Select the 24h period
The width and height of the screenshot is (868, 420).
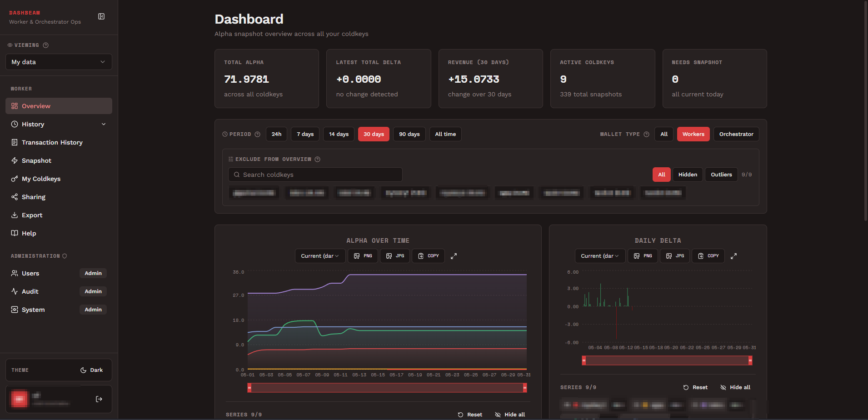276,134
